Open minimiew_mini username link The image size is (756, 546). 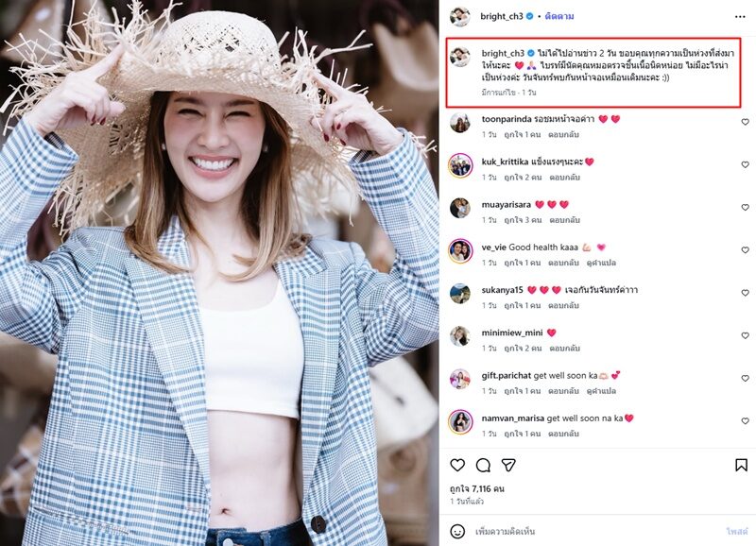511,333
